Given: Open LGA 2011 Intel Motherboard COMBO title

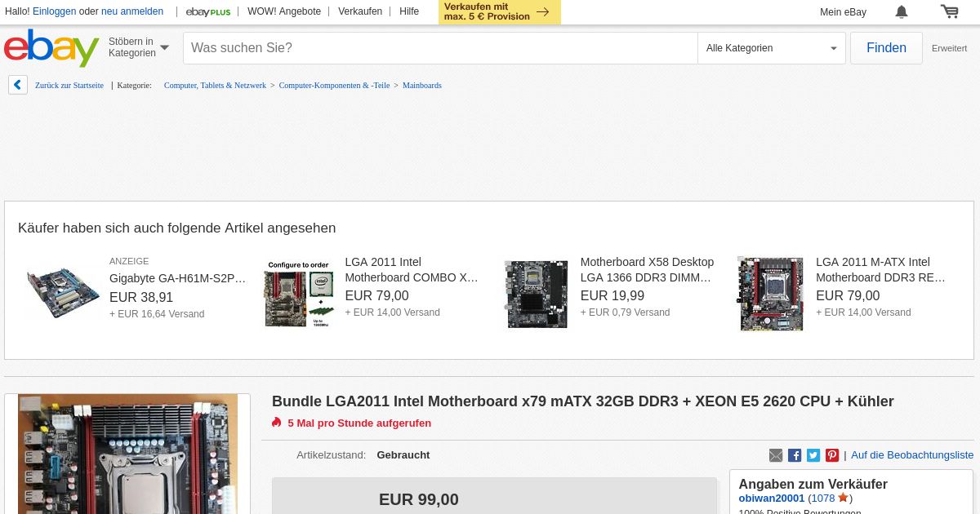Looking at the screenshot, I should click(412, 269).
